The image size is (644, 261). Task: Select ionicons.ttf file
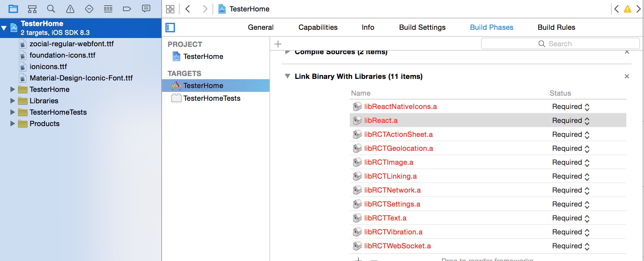point(48,67)
